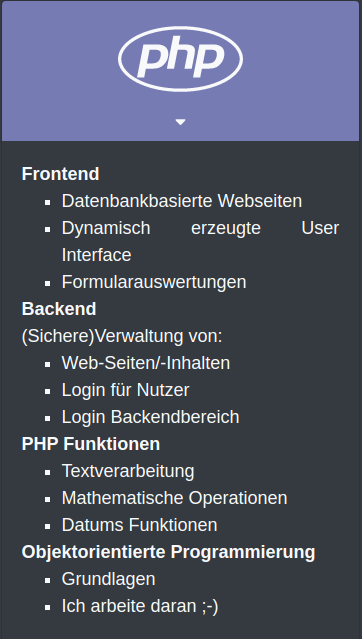
Task: Click the Login für Nutzer item
Action: click(x=126, y=390)
